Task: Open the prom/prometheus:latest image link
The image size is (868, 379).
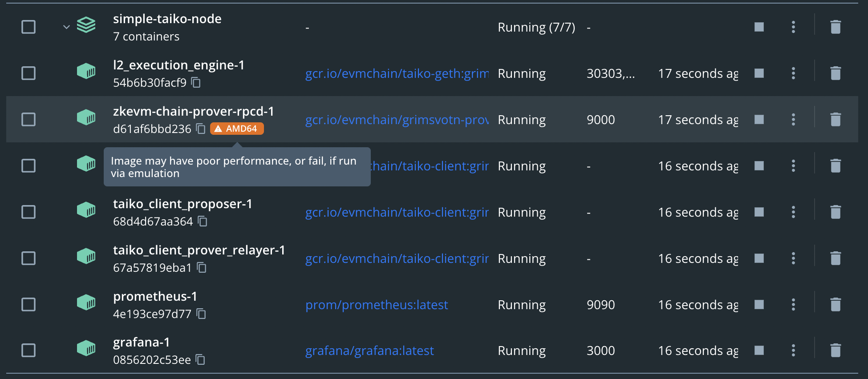Action: pos(376,305)
